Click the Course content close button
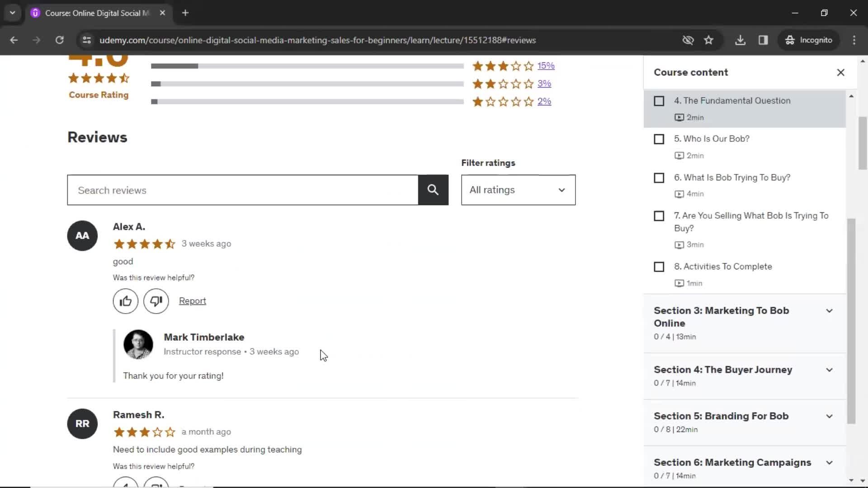This screenshot has height=488, width=868. coord(840,71)
